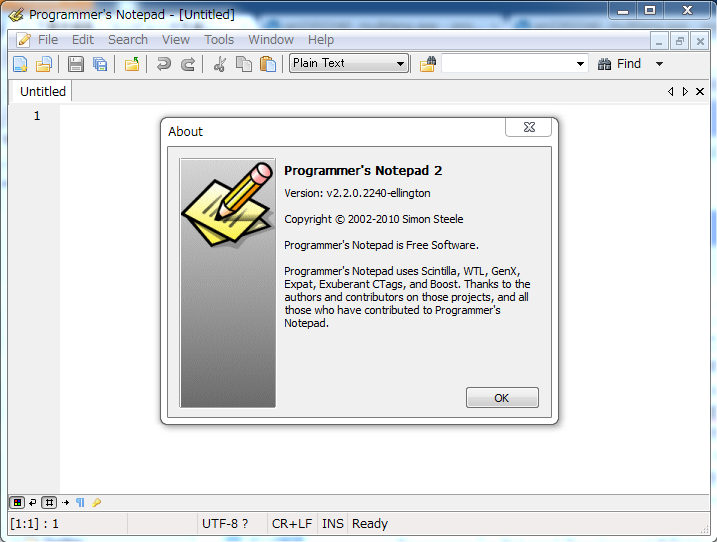Click the Find in Files folder-binoculars icon
Viewport: 717px width, 542px height.
pos(428,64)
